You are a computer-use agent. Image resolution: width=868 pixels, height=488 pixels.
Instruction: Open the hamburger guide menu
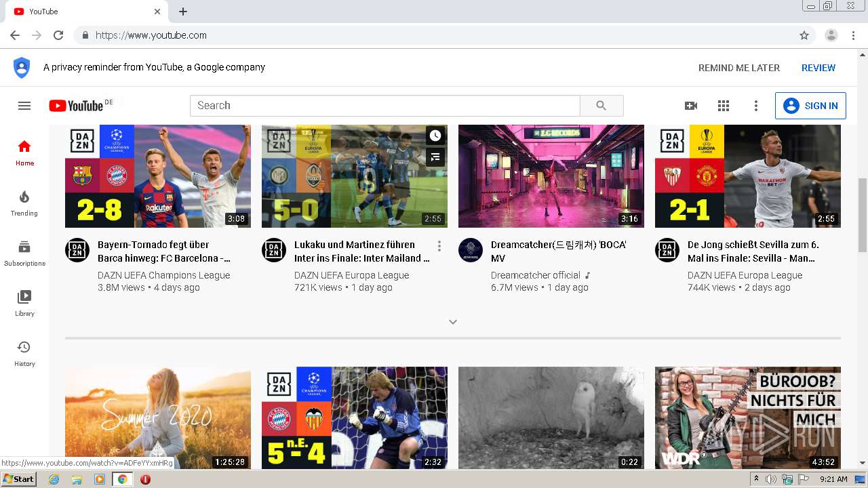pos(24,106)
